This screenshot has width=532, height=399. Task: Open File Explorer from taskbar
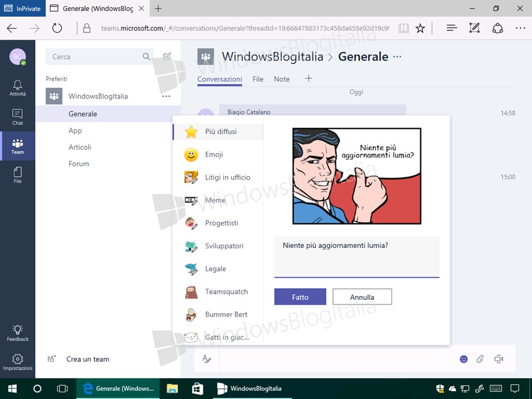click(172, 389)
